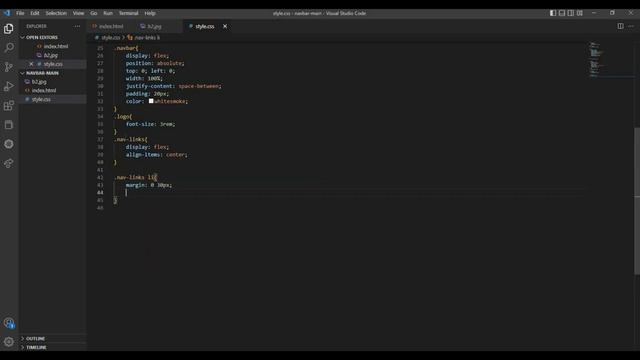Expand the Outline section
The image size is (640, 360).
click(36, 339)
